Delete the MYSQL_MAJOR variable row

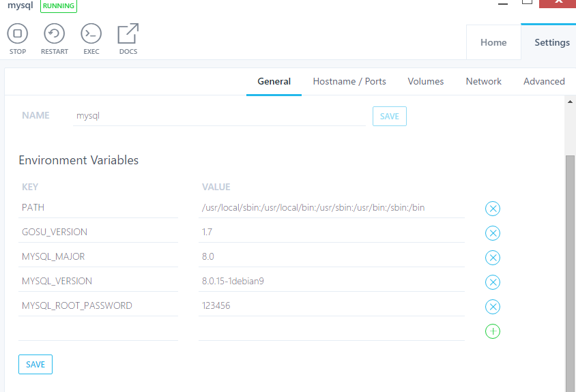point(493,258)
